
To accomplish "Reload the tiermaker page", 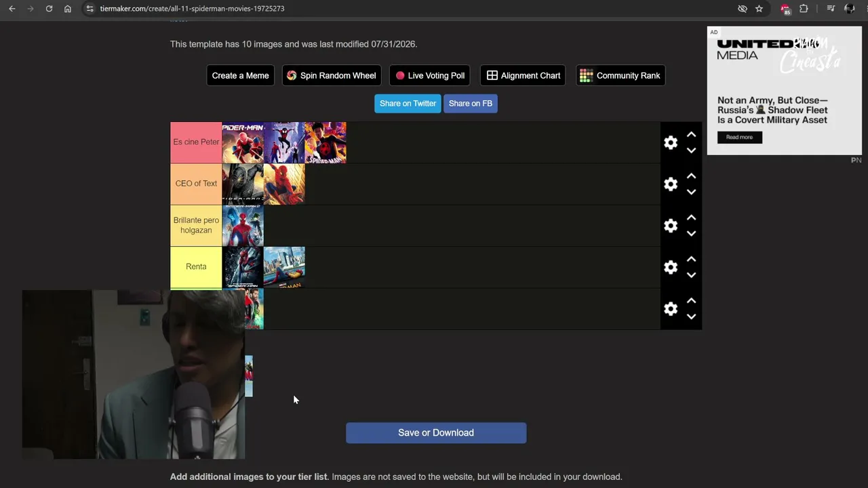I will point(49,9).
